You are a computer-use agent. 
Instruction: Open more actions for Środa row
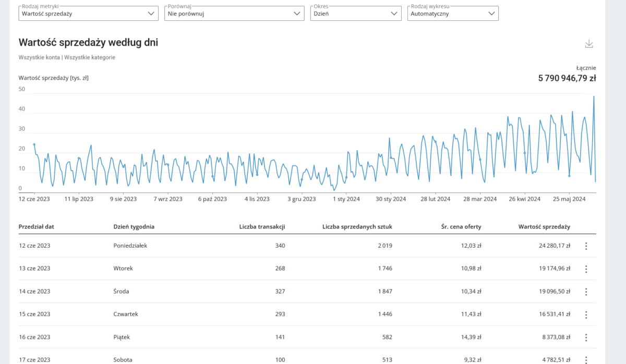[x=586, y=292]
